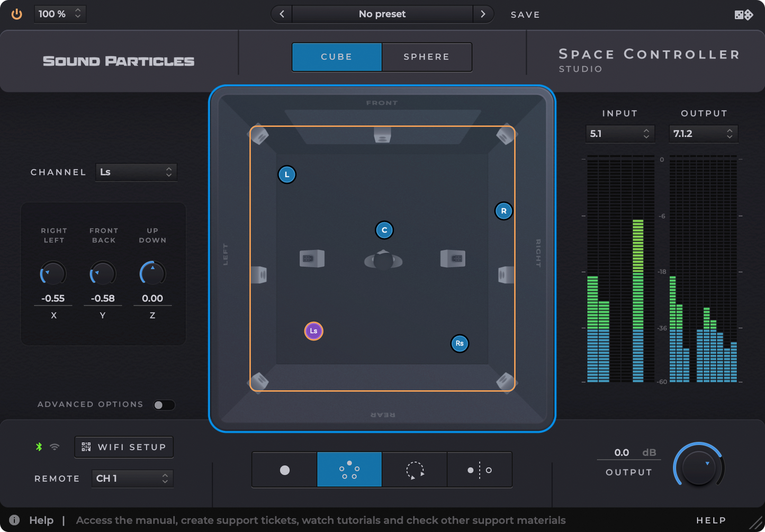The height and width of the screenshot is (532, 765).
Task: Open the Channel dropdown showing Ls
Action: (136, 172)
